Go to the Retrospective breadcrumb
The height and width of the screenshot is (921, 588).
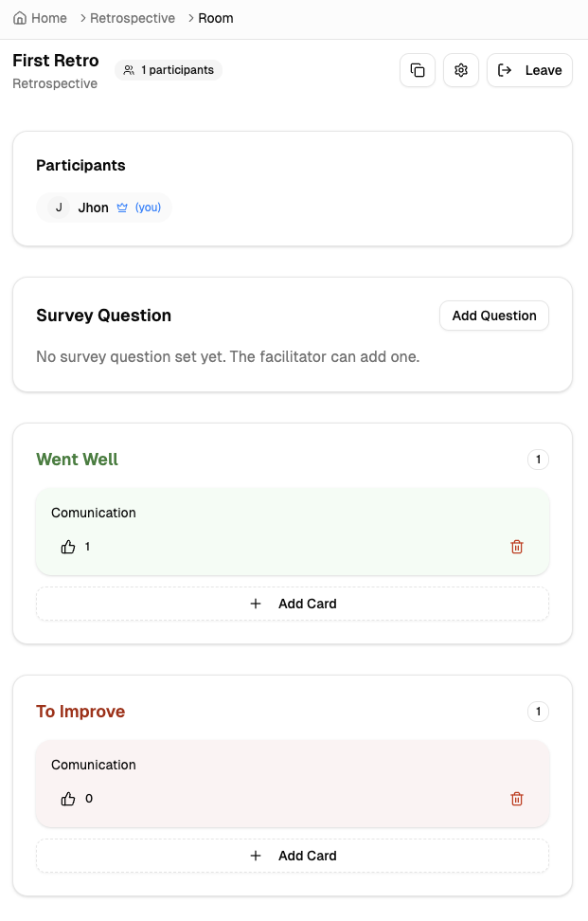point(133,18)
